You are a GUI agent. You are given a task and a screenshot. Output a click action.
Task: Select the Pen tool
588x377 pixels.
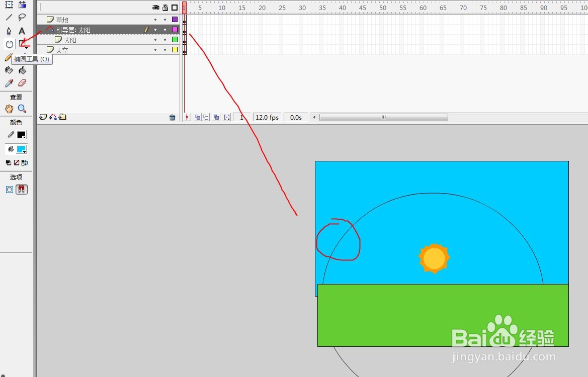point(9,31)
